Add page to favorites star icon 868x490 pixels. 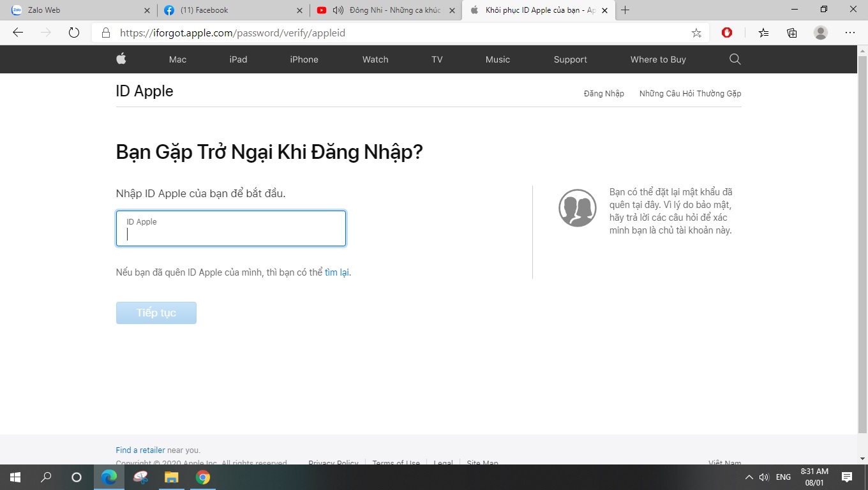tap(696, 33)
